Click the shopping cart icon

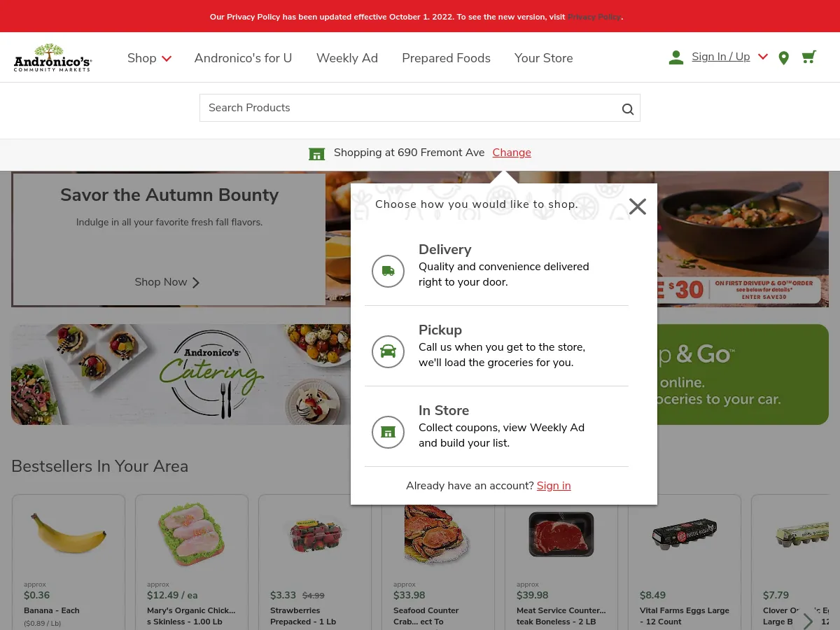[x=808, y=57]
